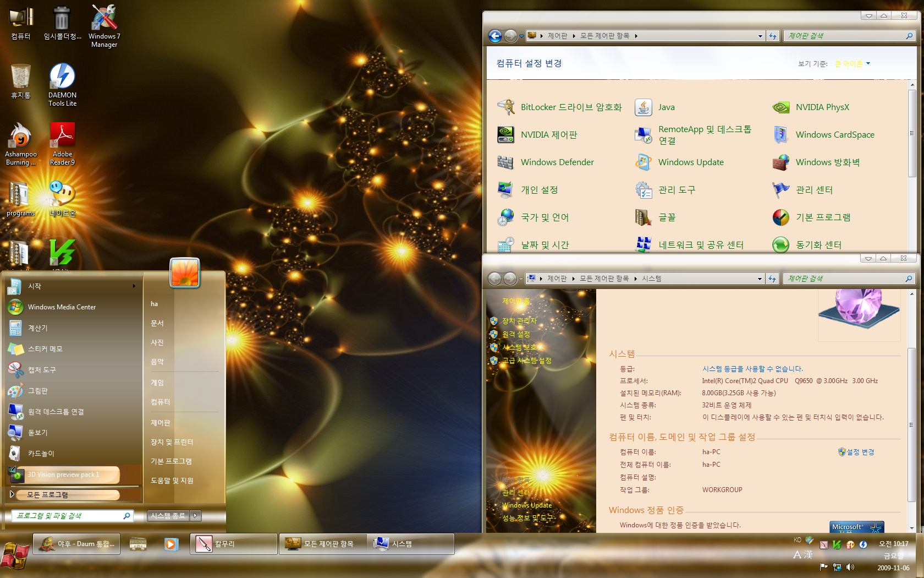Open 글꼴 fonts item
Image resolution: width=924 pixels, height=578 pixels.
(654, 217)
